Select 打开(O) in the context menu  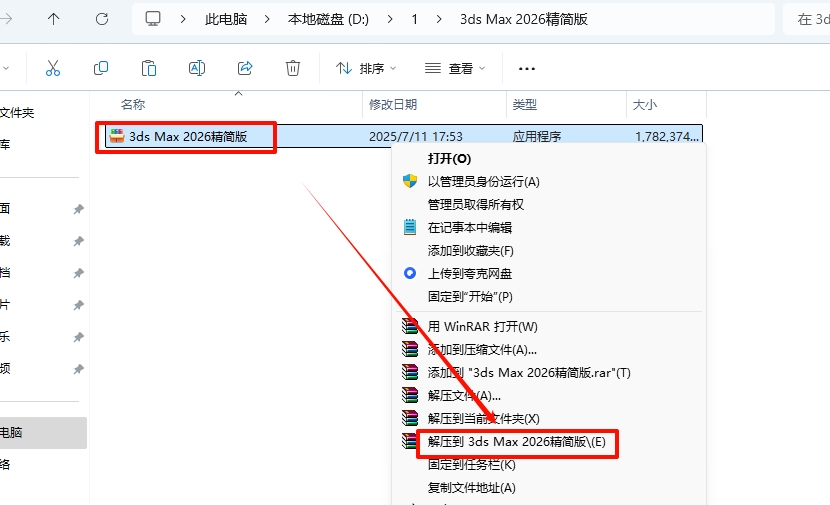click(x=449, y=158)
